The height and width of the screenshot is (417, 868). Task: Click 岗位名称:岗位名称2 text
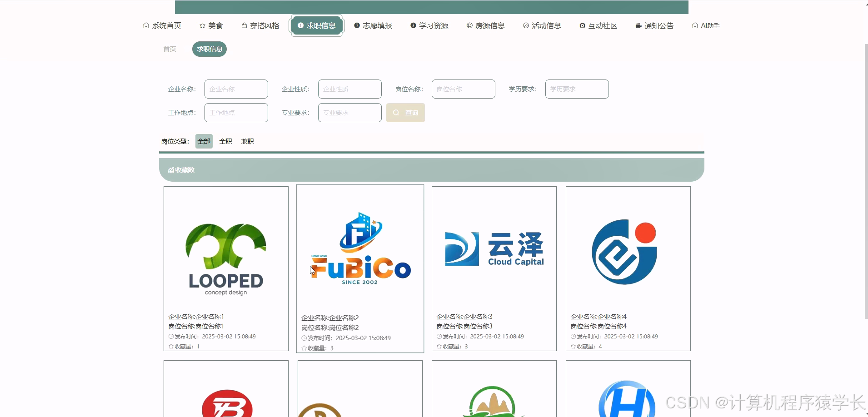pos(330,328)
